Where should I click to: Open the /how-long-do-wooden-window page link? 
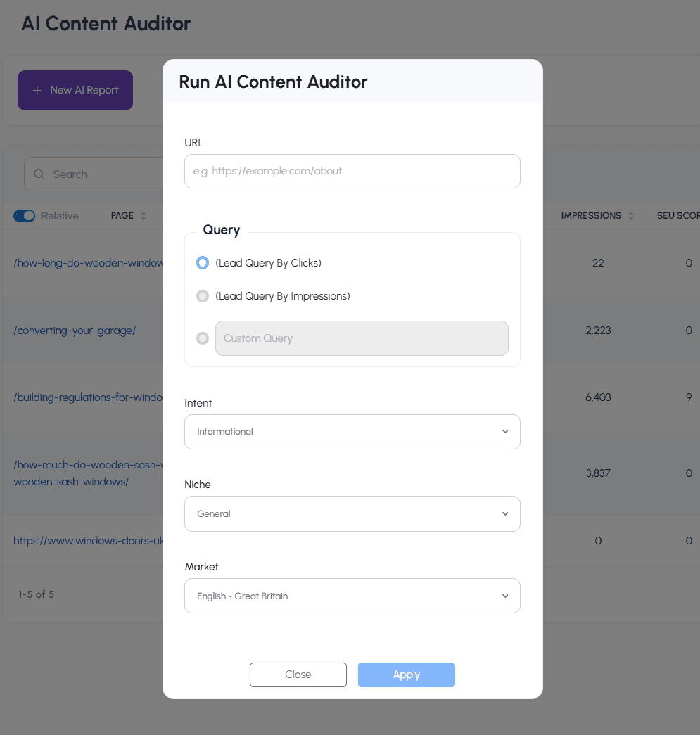88,263
